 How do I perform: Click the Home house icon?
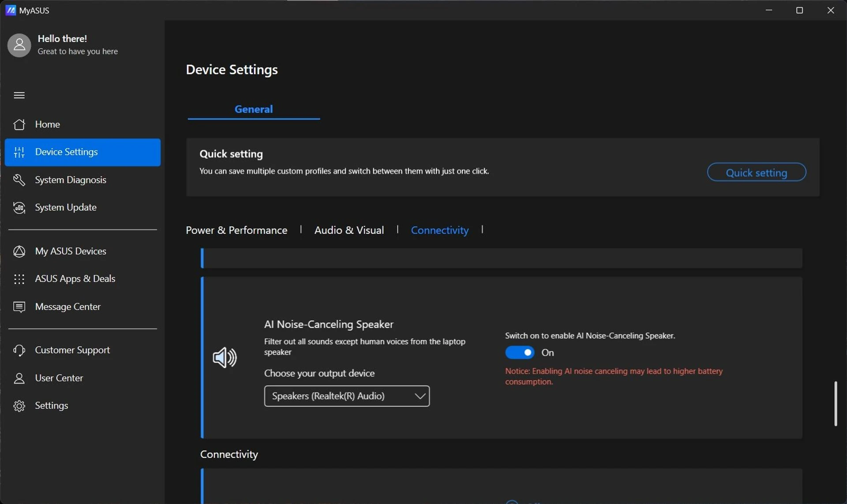[x=19, y=124]
